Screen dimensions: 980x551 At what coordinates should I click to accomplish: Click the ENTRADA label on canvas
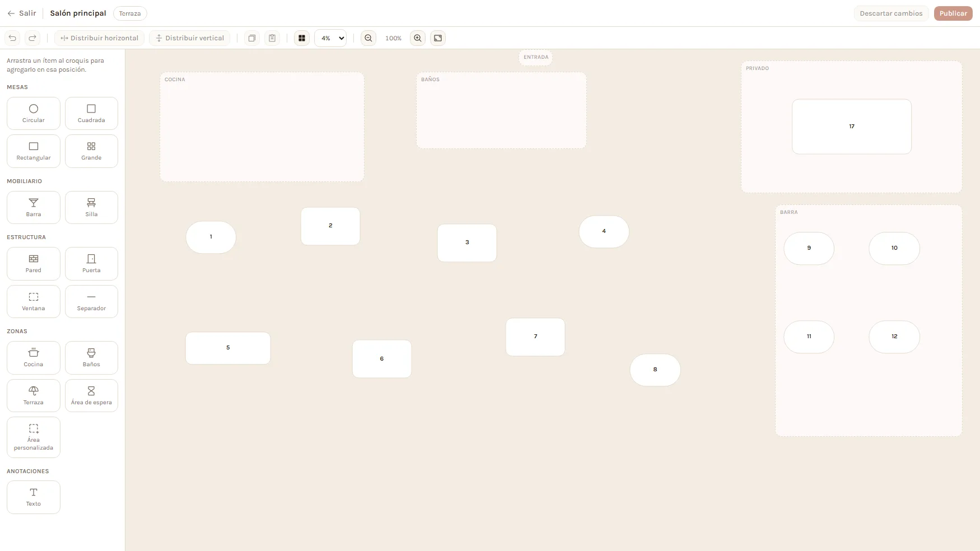tap(536, 57)
